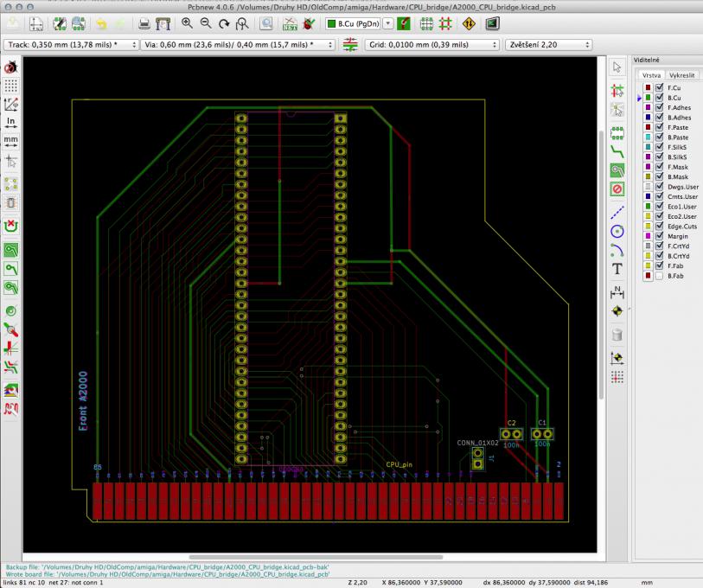Enable the B.Fab layer checkbox
The image size is (703, 588).
click(x=659, y=276)
